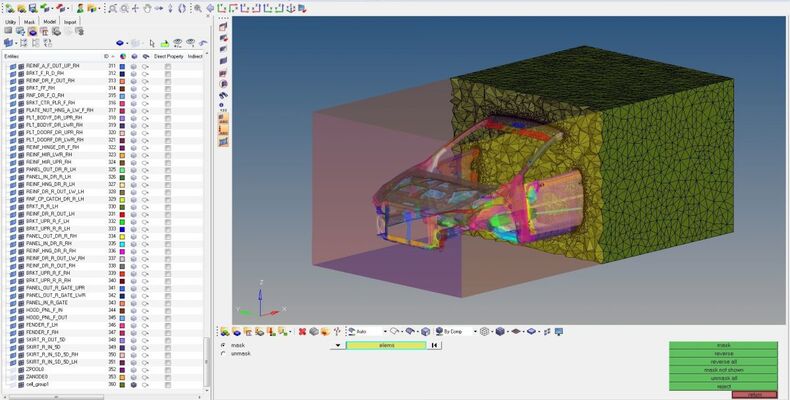Click the reset elems selector button
The height and width of the screenshot is (400, 790).
tap(433, 345)
